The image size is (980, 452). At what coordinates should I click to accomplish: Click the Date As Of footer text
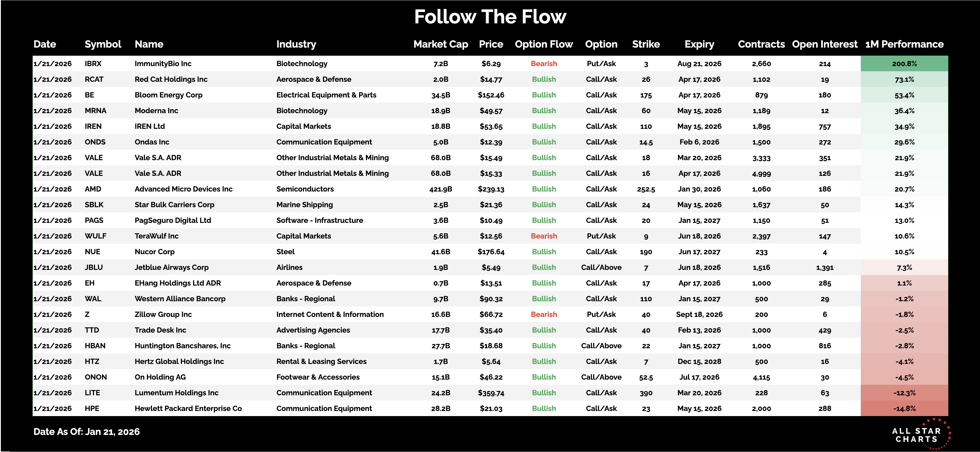[x=87, y=431]
